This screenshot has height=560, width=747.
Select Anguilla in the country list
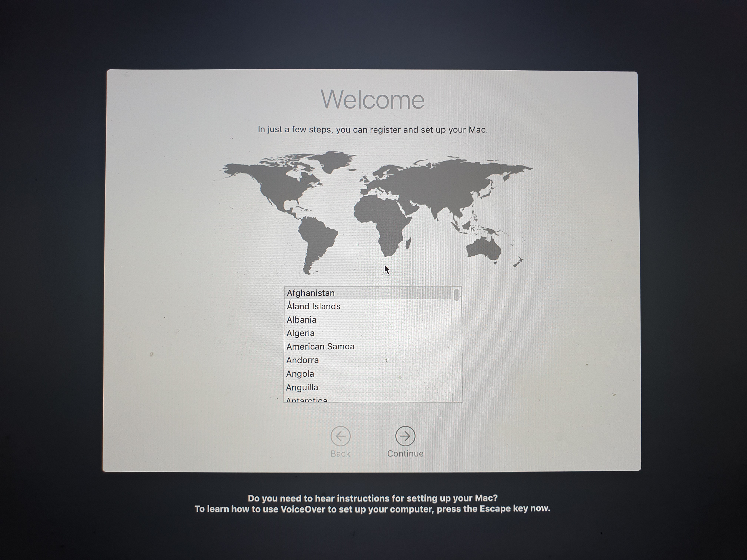368,387
